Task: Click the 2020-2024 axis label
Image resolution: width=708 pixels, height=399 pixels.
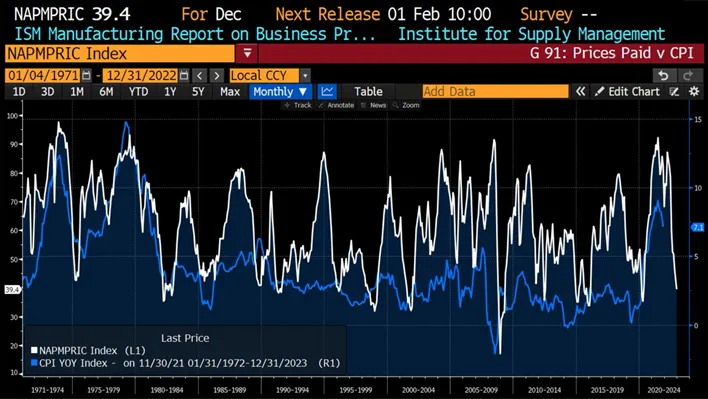Action: pyautogui.click(x=663, y=390)
